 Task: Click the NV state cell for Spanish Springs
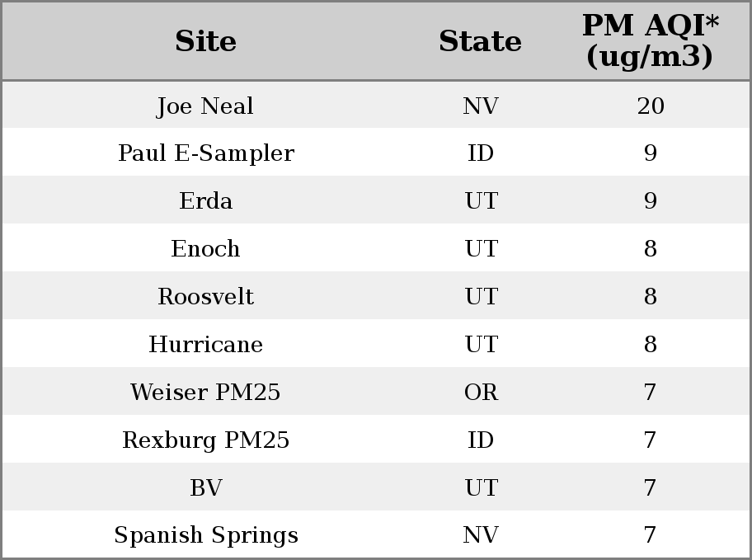click(x=481, y=535)
